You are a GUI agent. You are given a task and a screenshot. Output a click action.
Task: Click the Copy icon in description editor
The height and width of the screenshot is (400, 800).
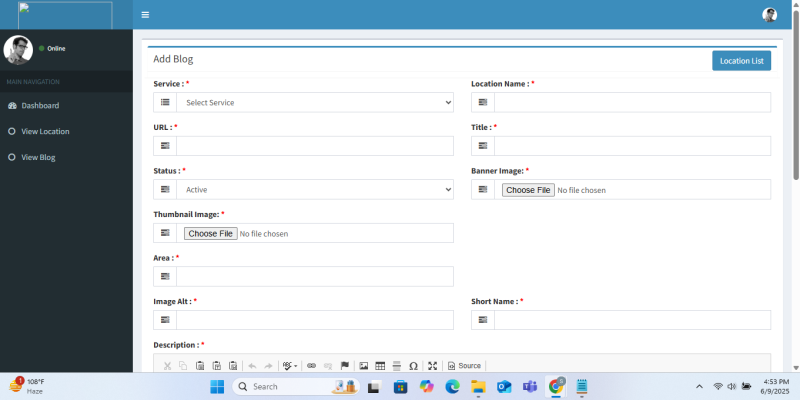coord(183,366)
